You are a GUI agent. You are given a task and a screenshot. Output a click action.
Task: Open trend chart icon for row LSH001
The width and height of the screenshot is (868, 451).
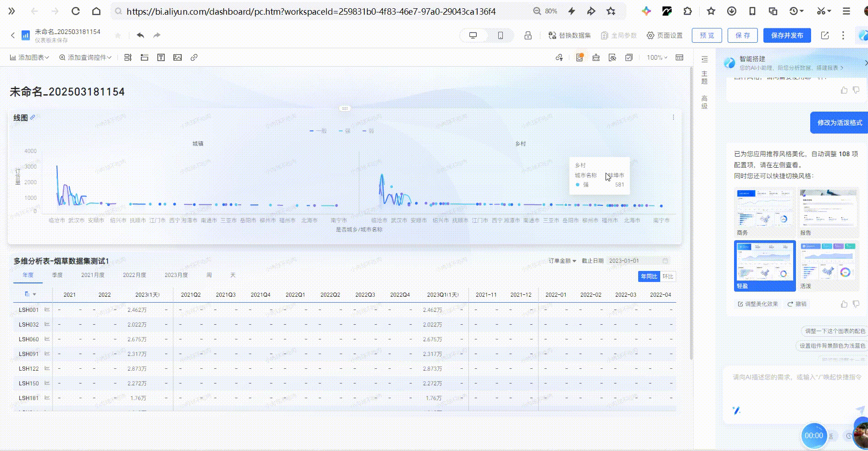47,310
